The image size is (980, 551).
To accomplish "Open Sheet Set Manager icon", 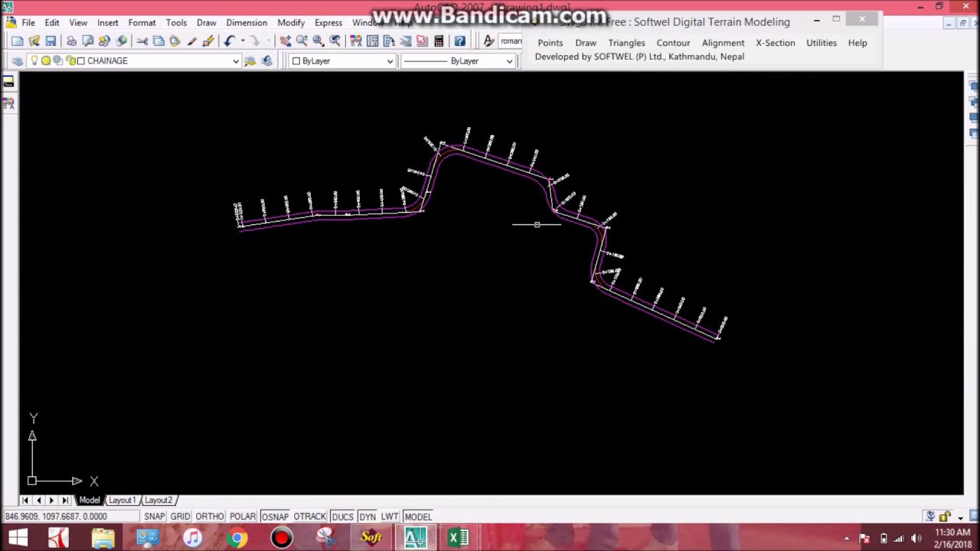I will point(406,41).
